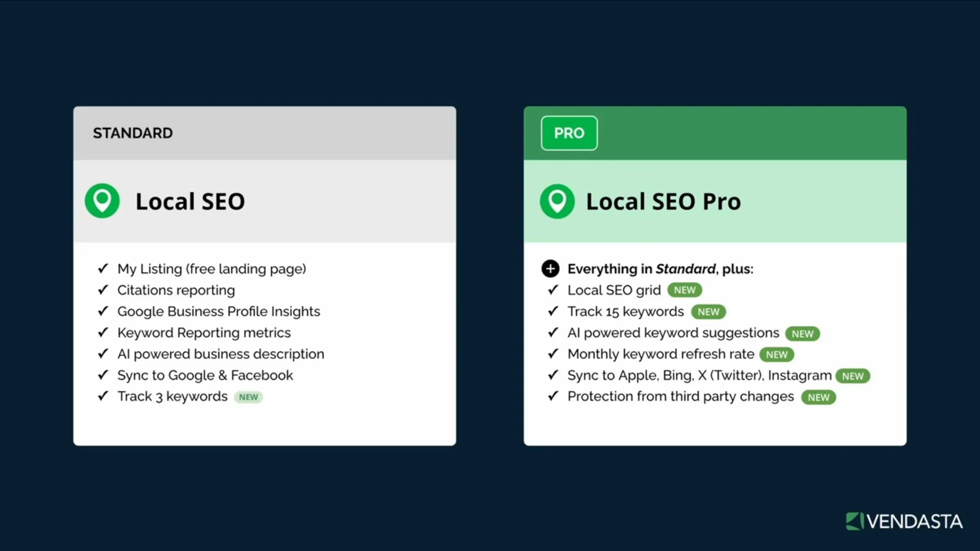Click checkmark next to Citations reporting

103,290
